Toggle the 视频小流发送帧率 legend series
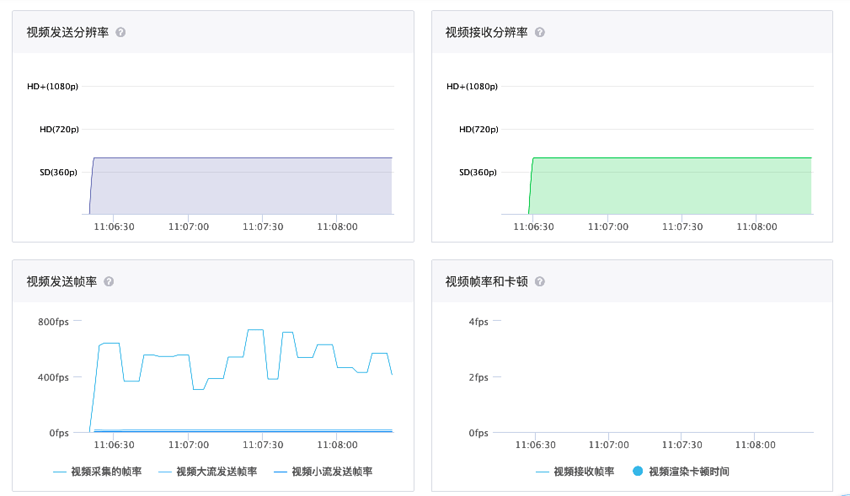Screen dimensions: 850x496 pyautogui.click(x=324, y=472)
